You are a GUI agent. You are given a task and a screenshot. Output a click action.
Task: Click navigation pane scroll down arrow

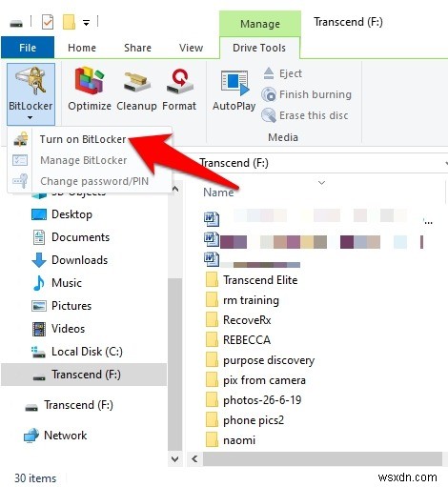pyautogui.click(x=175, y=459)
